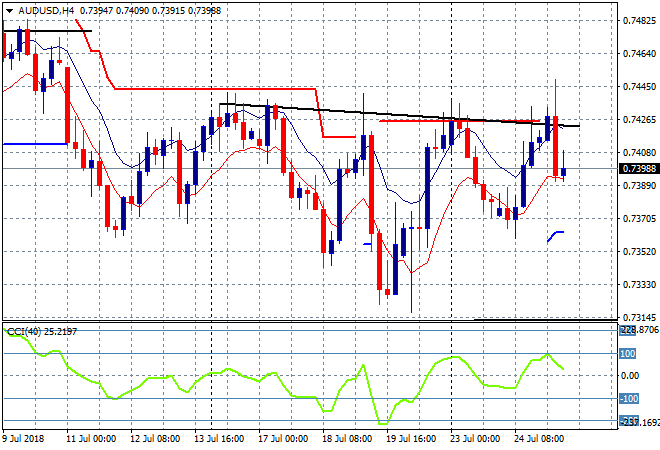Viewport: 660px width, 450px height.
Task: Click the 0.73330 price axis label
Action: [639, 285]
